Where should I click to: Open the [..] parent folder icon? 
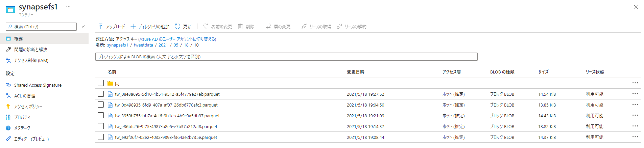pyautogui.click(x=110, y=83)
